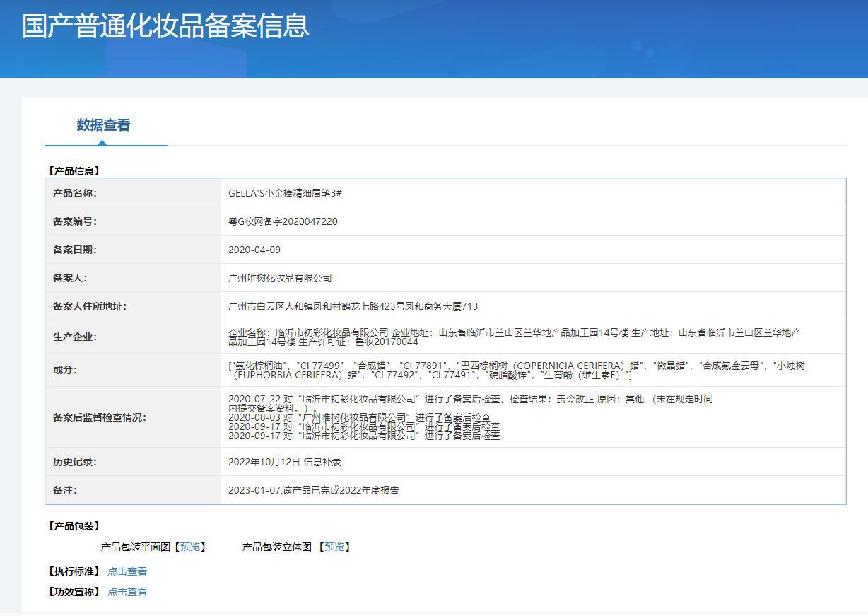Select the ingredients list starting with 氢化棕榈油
868x616 pixels.
point(517,370)
